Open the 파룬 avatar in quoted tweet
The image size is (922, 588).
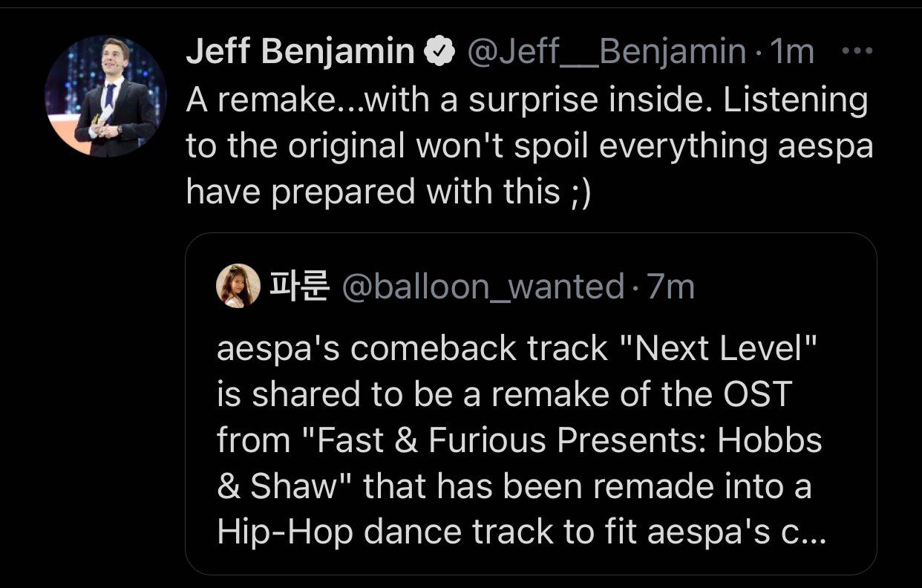pyautogui.click(x=238, y=287)
